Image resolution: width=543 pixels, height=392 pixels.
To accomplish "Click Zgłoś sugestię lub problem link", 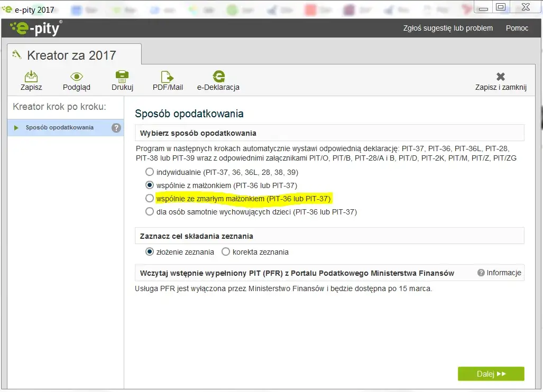I will coord(448,28).
